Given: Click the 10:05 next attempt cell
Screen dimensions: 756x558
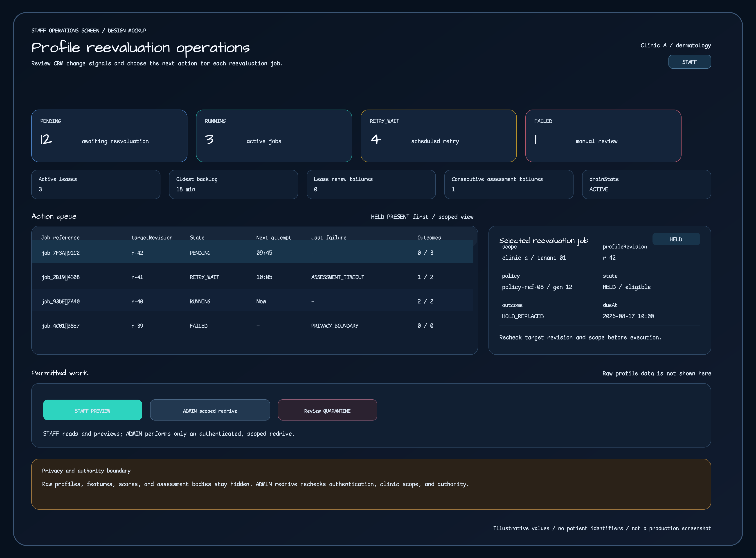Looking at the screenshot, I should (x=264, y=277).
